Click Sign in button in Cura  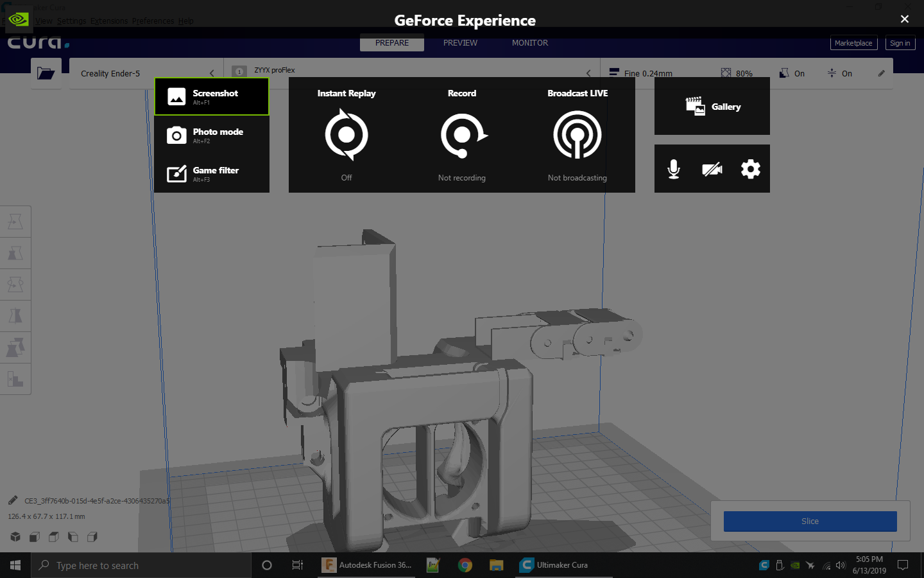900,43
